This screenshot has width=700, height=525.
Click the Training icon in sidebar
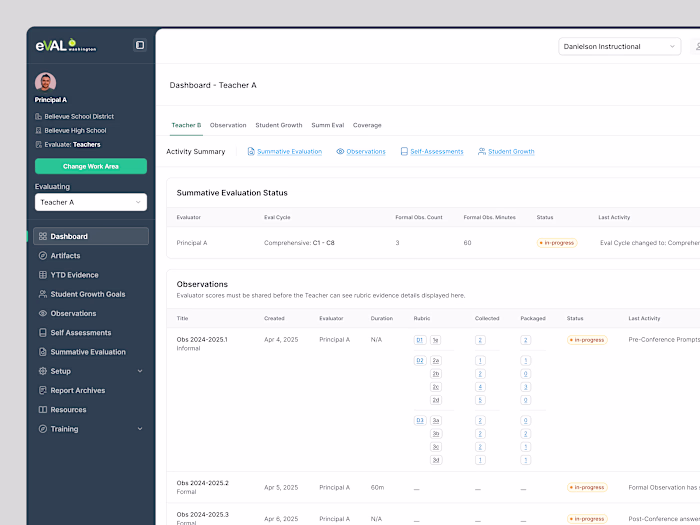(43, 429)
